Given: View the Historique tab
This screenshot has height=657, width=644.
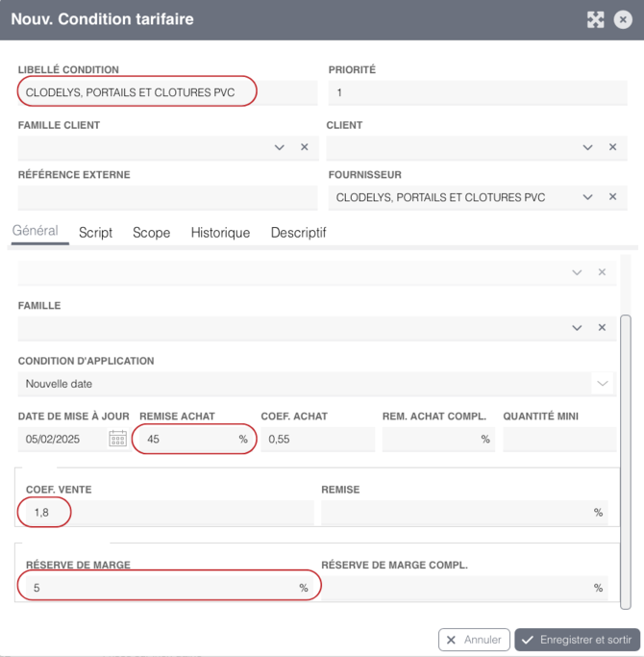Looking at the screenshot, I should pos(220,233).
